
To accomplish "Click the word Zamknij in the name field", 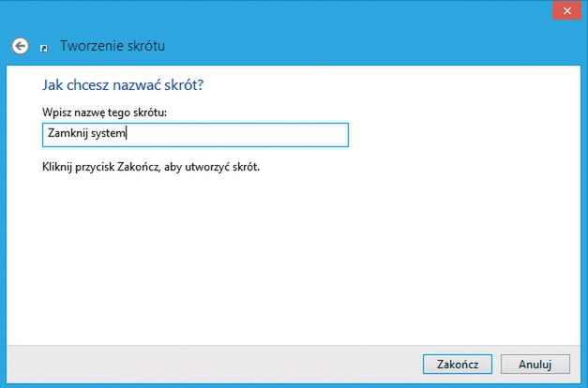I will pyautogui.click(x=67, y=134).
